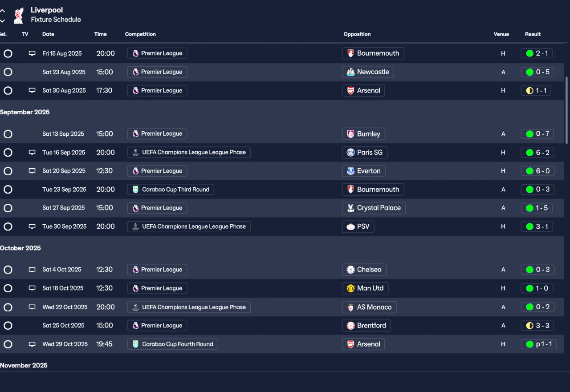Click the Everton club badge icon
This screenshot has height=392, width=570.
(x=351, y=171)
